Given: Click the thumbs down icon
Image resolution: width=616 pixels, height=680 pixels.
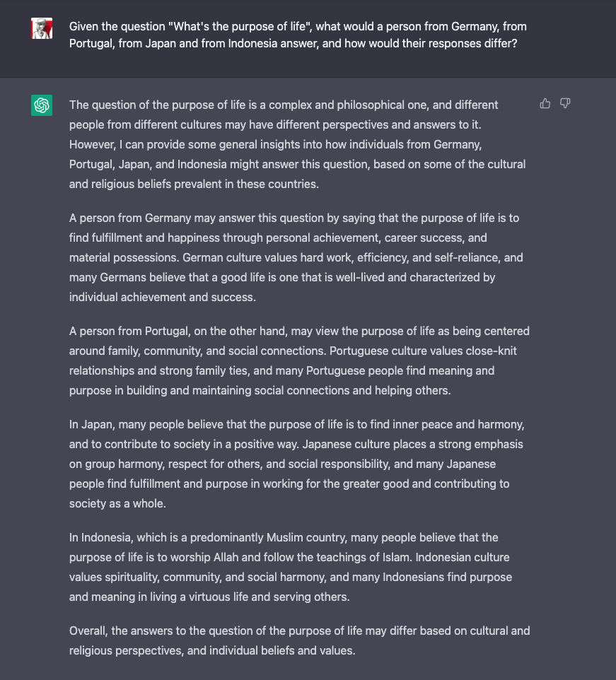Looking at the screenshot, I should coord(565,104).
